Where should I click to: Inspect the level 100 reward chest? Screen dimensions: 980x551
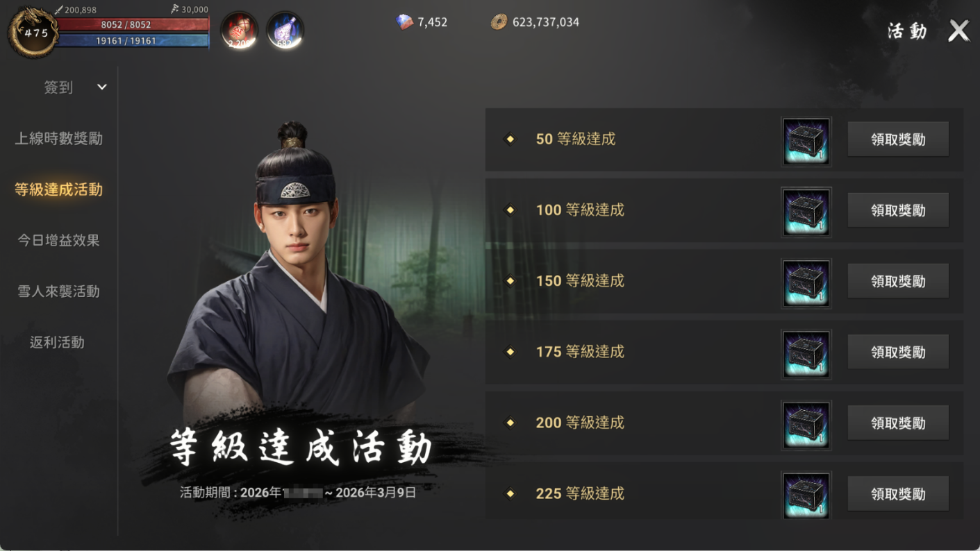[806, 212]
